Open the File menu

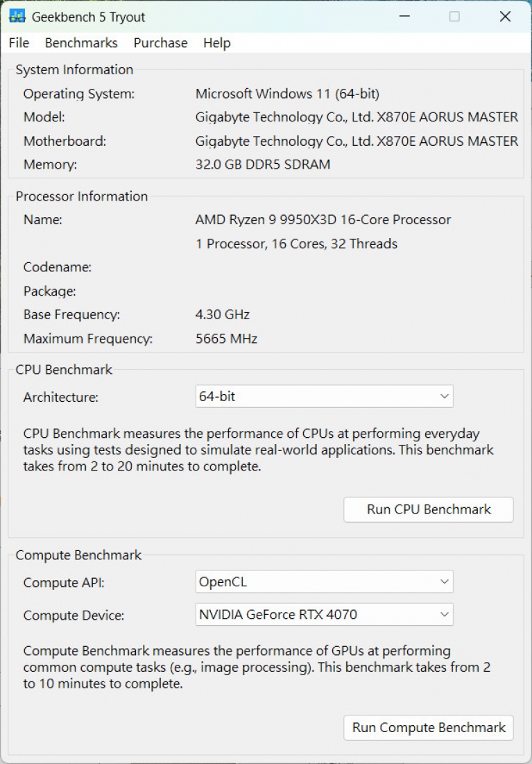point(19,43)
